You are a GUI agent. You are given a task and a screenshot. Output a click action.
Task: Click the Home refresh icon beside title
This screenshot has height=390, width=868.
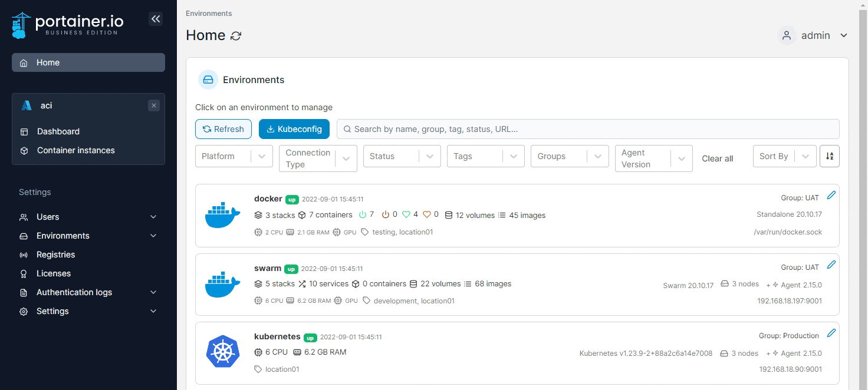[x=236, y=36]
